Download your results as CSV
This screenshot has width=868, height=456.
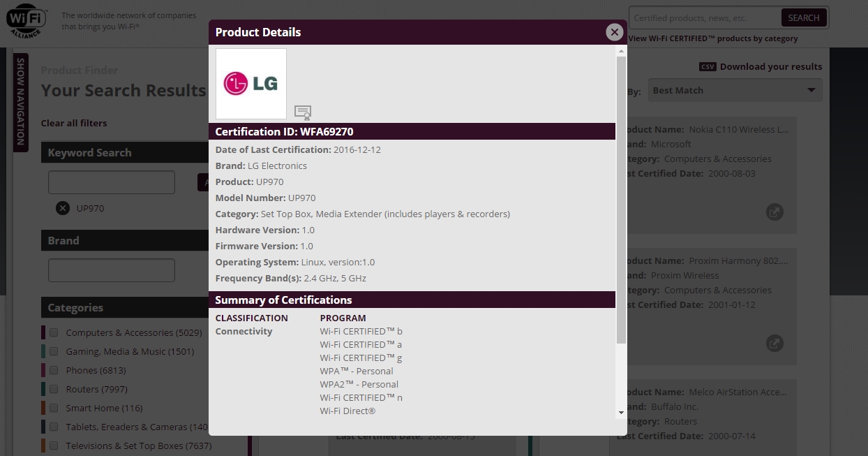770,67
